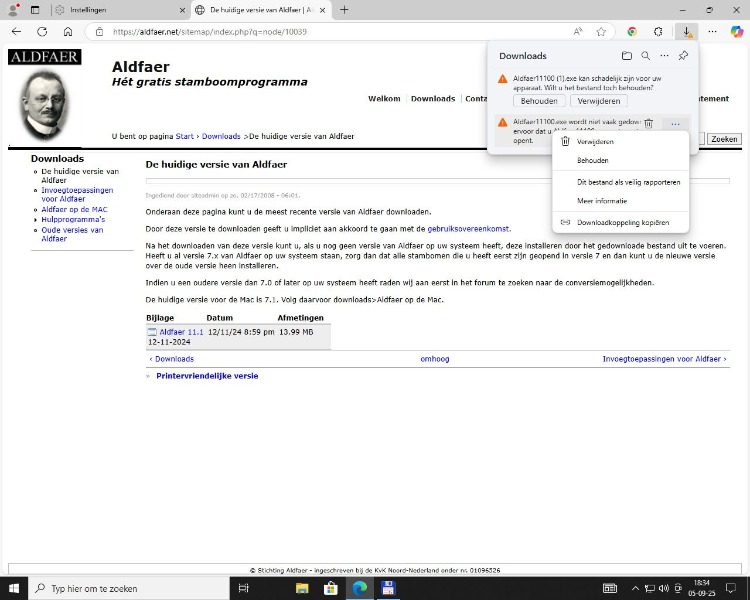Open downloads folder from Downloads panel
The image size is (750, 600).
click(627, 56)
